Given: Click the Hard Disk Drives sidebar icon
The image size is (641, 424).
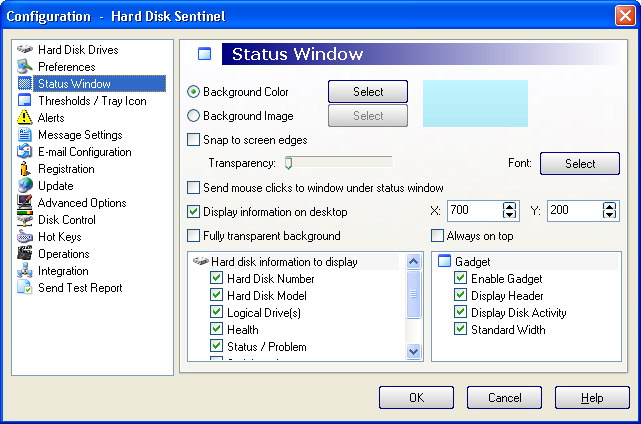Looking at the screenshot, I should coord(25,49).
